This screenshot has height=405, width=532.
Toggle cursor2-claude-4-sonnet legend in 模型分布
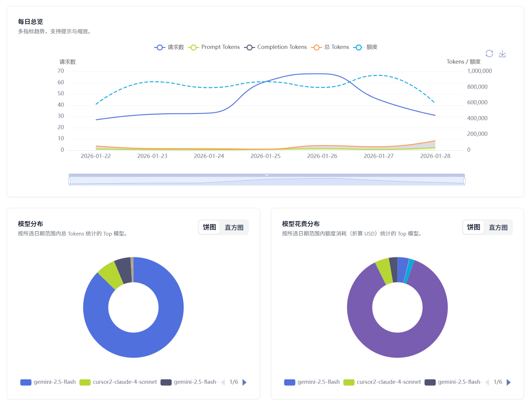pyautogui.click(x=118, y=382)
